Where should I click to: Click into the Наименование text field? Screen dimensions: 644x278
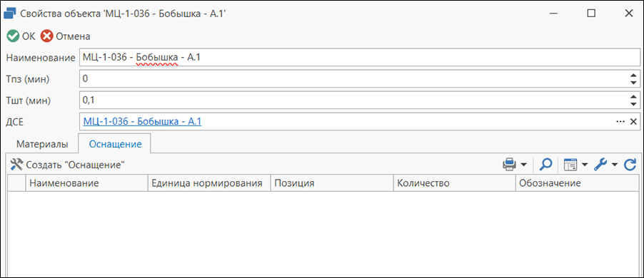click(x=360, y=58)
